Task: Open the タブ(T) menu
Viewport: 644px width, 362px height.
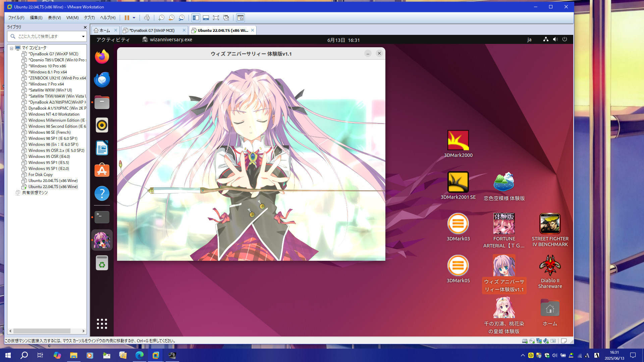Action: (89, 18)
